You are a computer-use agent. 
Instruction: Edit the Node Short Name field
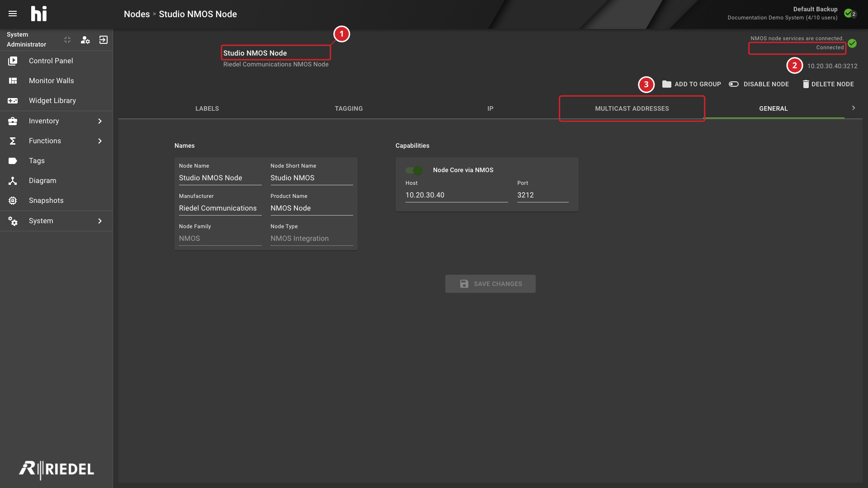pyautogui.click(x=311, y=178)
